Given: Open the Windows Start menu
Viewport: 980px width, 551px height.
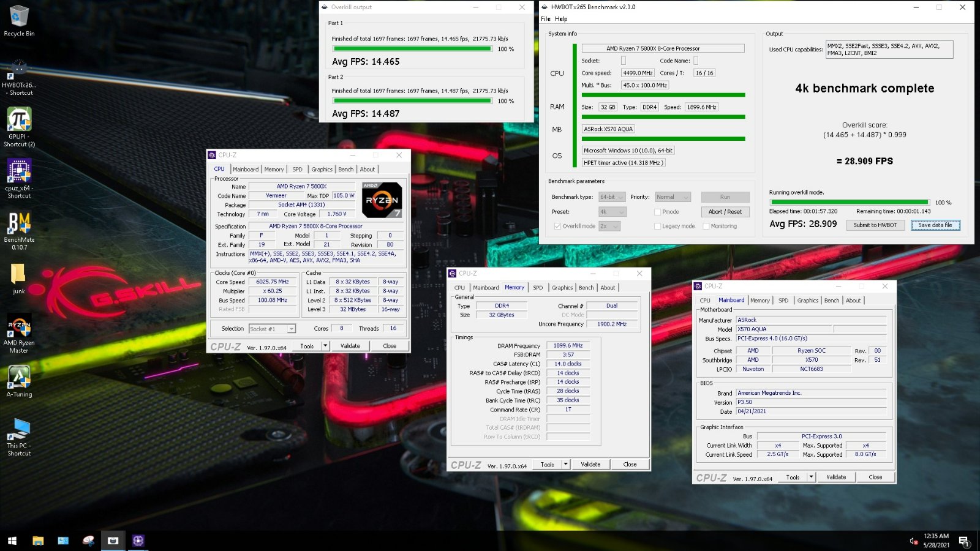Looking at the screenshot, I should pos(12,541).
